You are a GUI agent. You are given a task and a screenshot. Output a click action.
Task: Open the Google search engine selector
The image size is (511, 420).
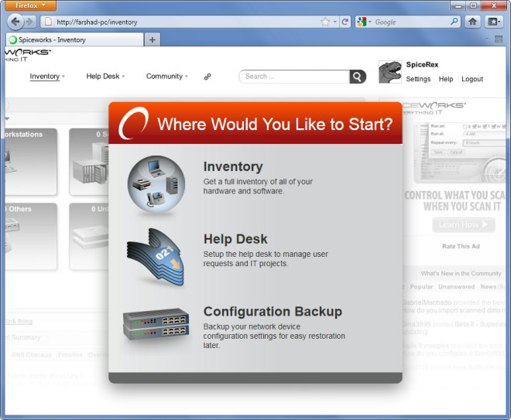click(x=364, y=22)
